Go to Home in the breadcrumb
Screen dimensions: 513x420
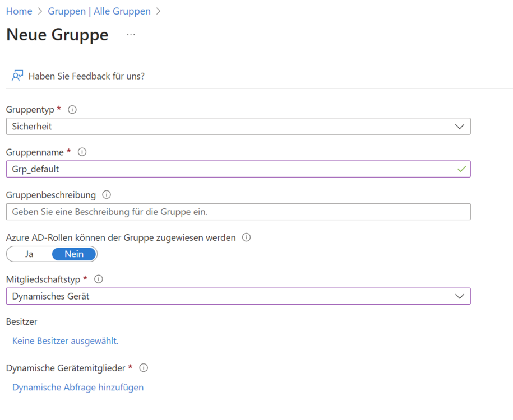(x=19, y=11)
